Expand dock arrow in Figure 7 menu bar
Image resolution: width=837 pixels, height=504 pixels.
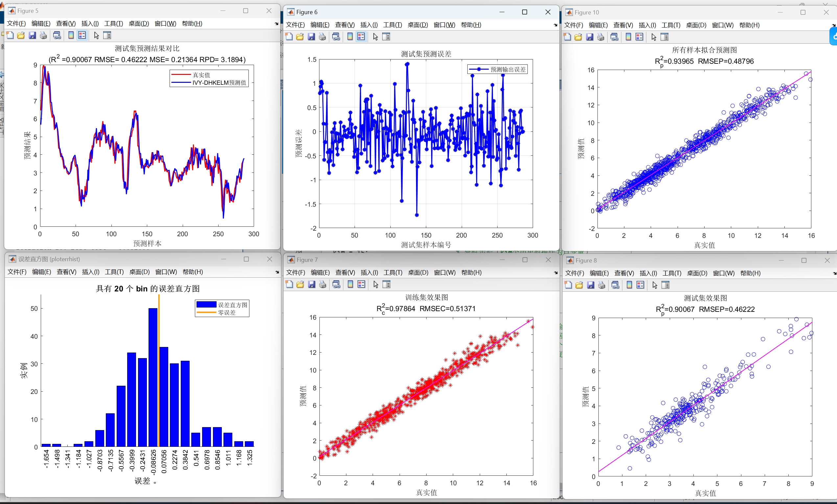pos(556,273)
